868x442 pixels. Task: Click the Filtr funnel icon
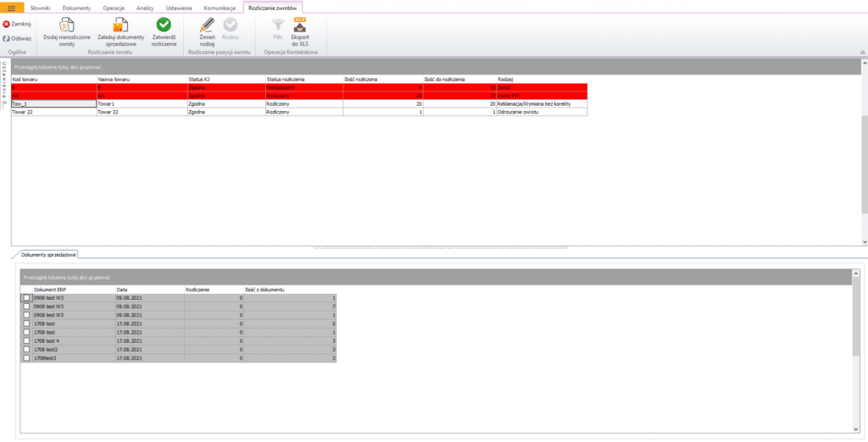[x=278, y=25]
